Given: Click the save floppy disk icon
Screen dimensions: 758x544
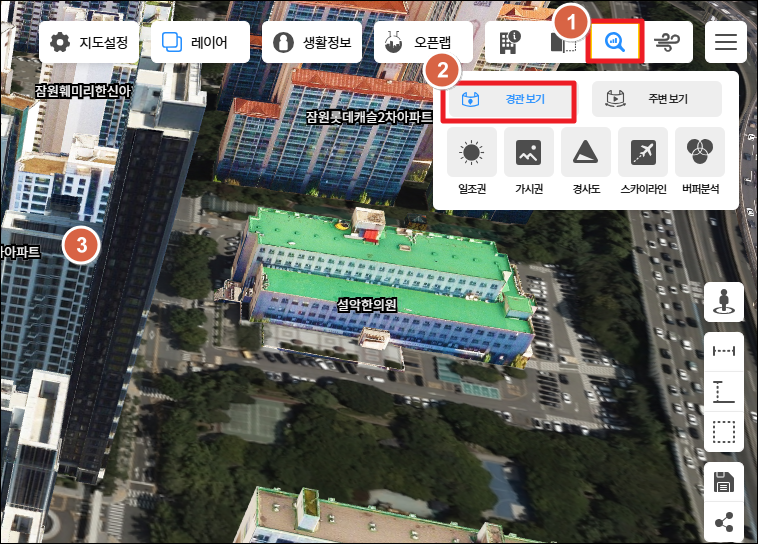Looking at the screenshot, I should coord(724,484).
